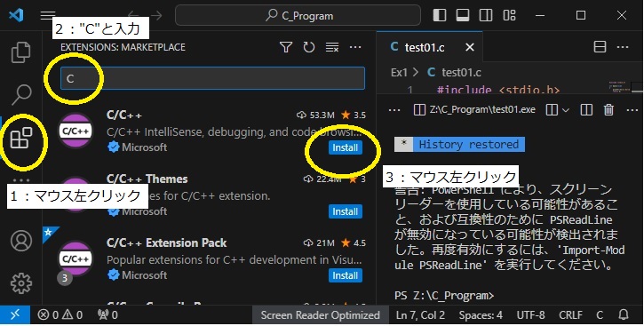Toggle the secondary side bar layout button
The image size is (644, 326).
tap(486, 16)
